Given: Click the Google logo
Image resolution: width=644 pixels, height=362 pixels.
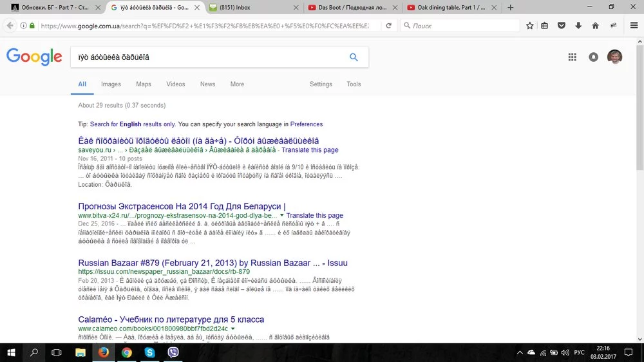Looking at the screenshot, I should click(x=34, y=57).
